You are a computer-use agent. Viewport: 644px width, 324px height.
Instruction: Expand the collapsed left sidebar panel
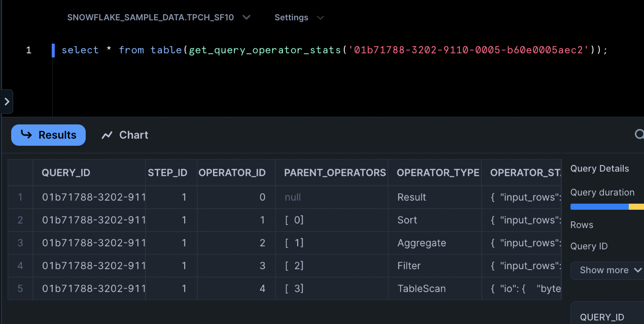7,101
